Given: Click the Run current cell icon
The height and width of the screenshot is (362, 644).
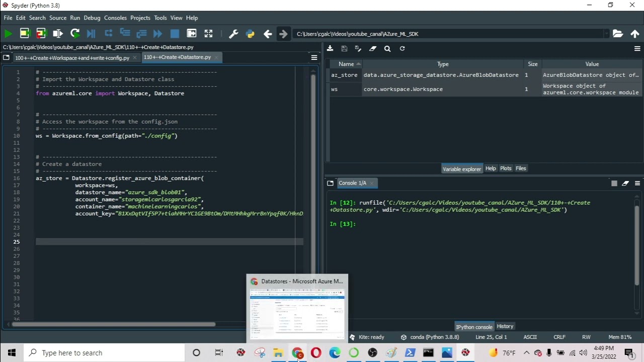Looking at the screenshot, I should [x=25, y=34].
